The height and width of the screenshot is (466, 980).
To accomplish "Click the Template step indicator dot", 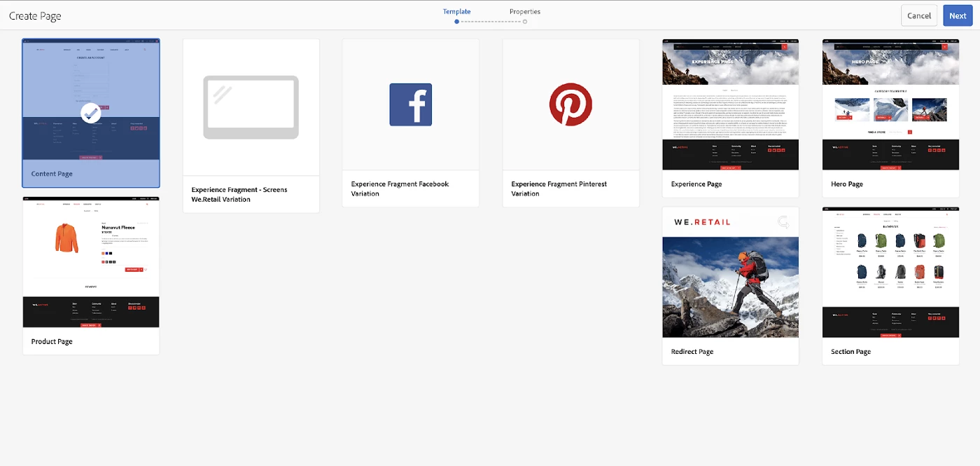I will tap(456, 22).
